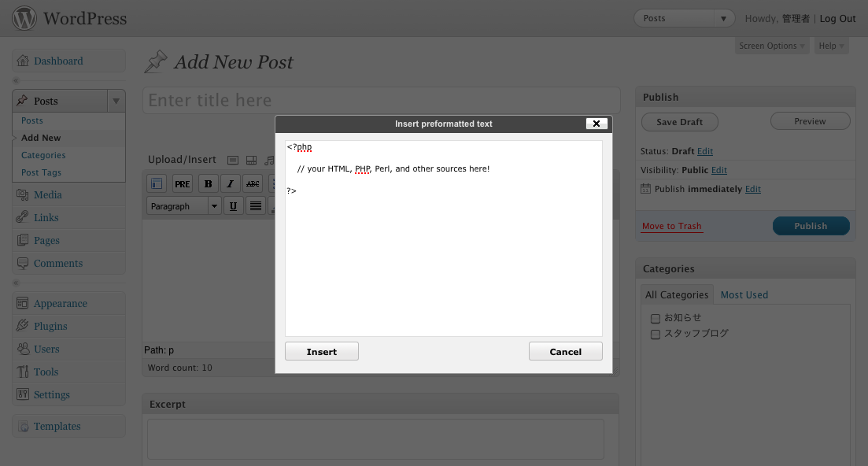Open the Media menu label

(x=47, y=194)
